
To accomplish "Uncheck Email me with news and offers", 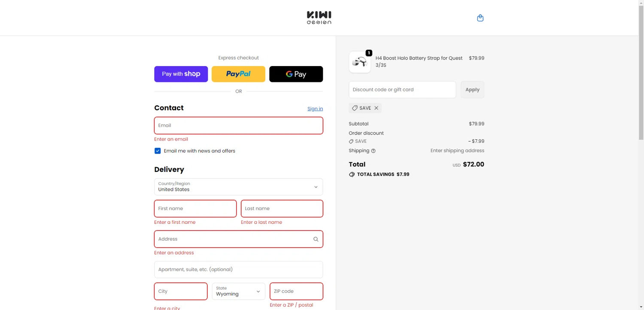I will tap(158, 151).
